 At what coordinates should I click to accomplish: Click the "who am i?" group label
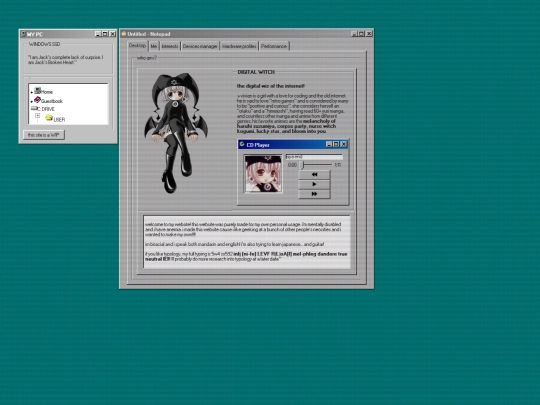[147, 58]
